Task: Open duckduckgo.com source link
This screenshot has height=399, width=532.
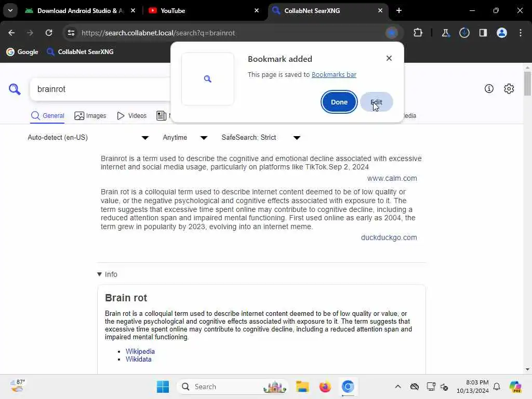Action: point(389,237)
